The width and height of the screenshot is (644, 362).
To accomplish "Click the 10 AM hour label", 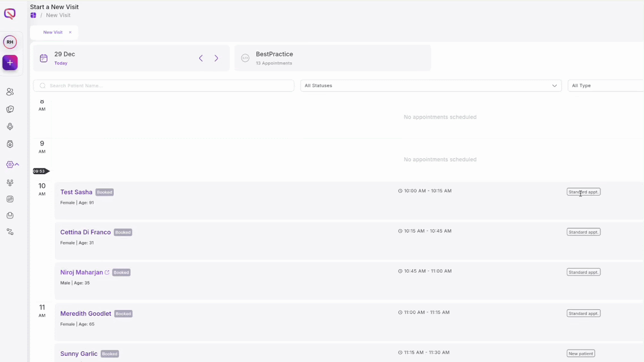I will (42, 189).
